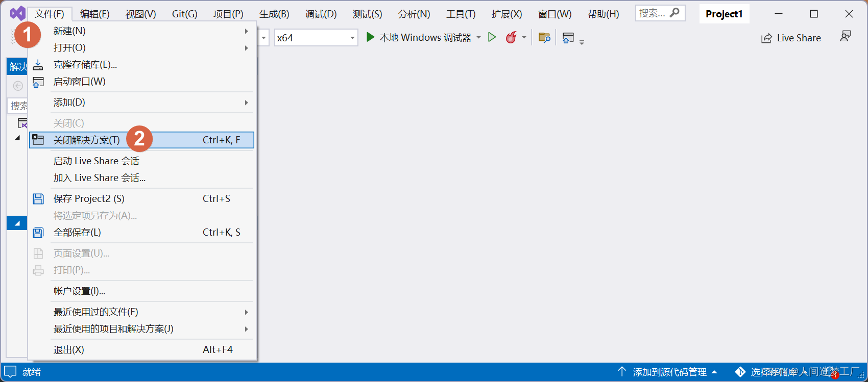Choose 启动窗口(W) menu entry
The image size is (868, 382).
pyautogui.click(x=141, y=82)
